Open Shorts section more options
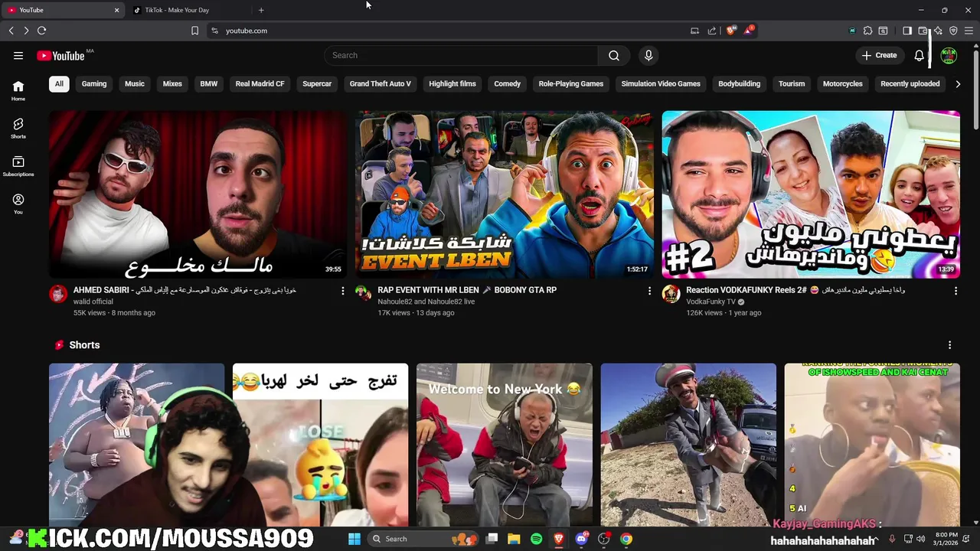 point(949,345)
